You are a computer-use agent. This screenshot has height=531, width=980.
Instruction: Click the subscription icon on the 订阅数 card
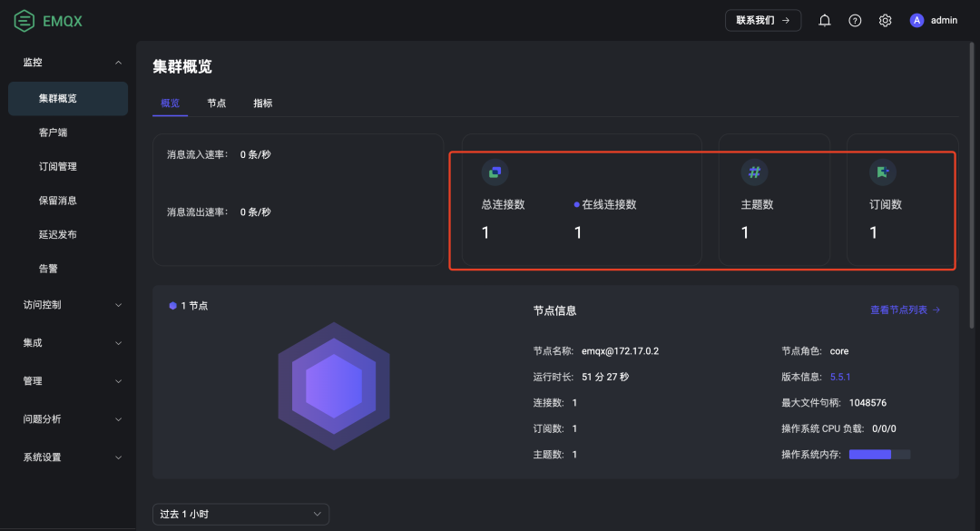(x=882, y=172)
